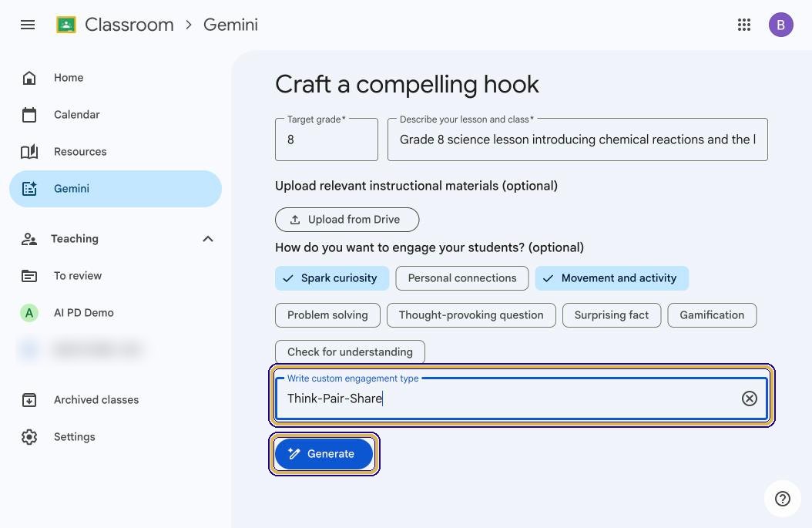The height and width of the screenshot is (528, 812).
Task: Select Check for understanding chip
Action: [350, 352]
